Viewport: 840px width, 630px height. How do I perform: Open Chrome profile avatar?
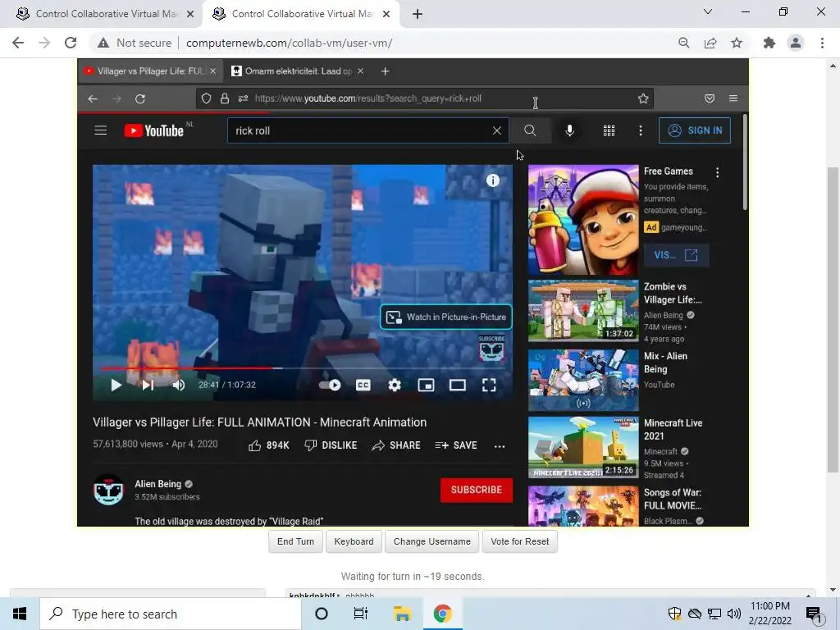(x=796, y=43)
